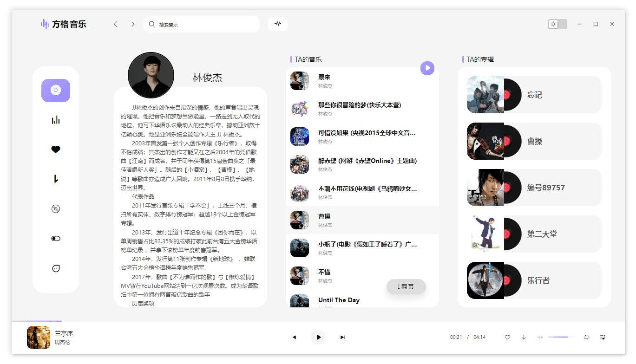Toggle loop playback mode
The width and height of the screenshot is (636, 364).
click(x=586, y=337)
